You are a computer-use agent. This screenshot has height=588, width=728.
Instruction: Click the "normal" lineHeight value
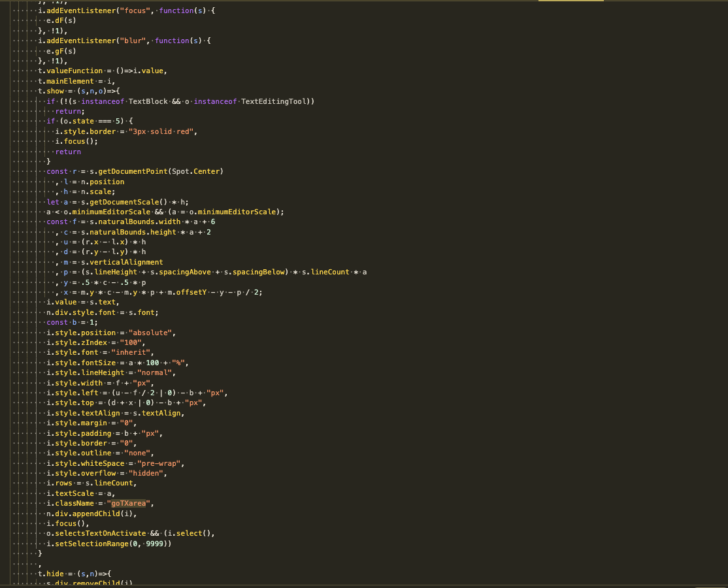click(154, 373)
